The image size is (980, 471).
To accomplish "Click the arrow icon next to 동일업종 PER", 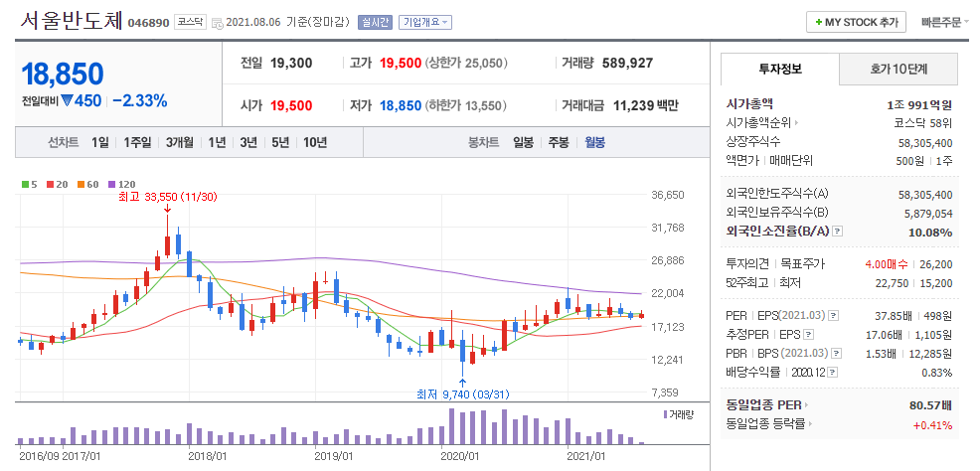I will click(807, 406).
